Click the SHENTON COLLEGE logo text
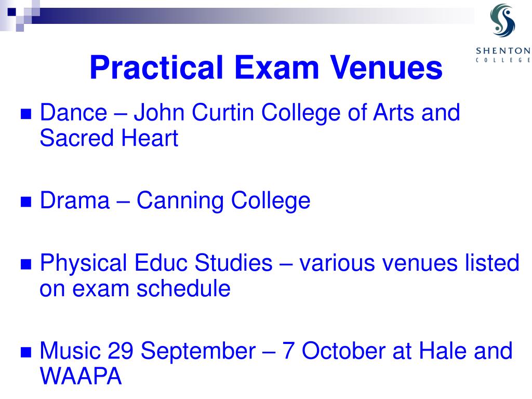 tap(503, 55)
